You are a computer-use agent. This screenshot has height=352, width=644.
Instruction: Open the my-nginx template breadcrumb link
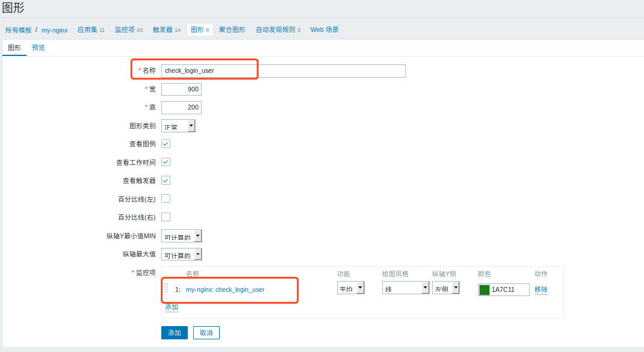tap(55, 29)
